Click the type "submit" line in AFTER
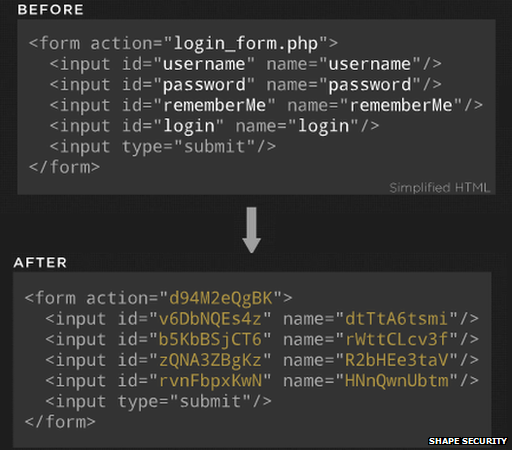Screen dimensions: 512x450 click(x=159, y=402)
